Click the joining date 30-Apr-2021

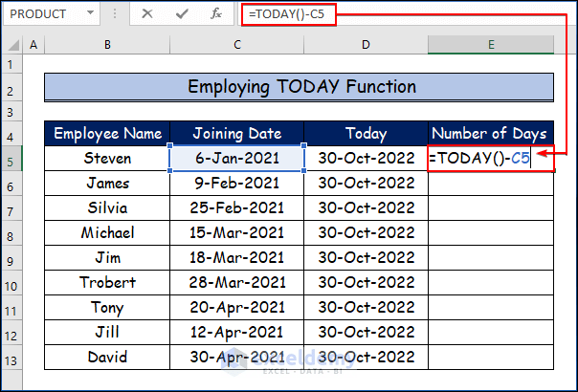coord(237,358)
